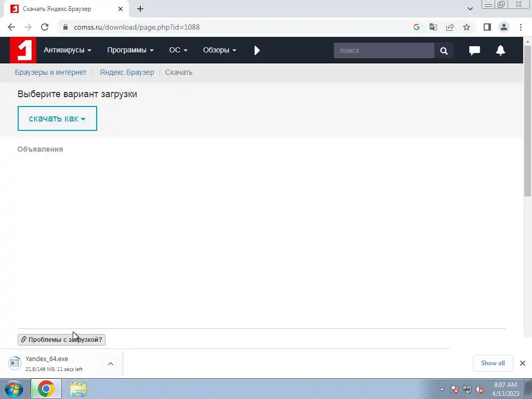Open the Chrome profile avatar

click(504, 27)
